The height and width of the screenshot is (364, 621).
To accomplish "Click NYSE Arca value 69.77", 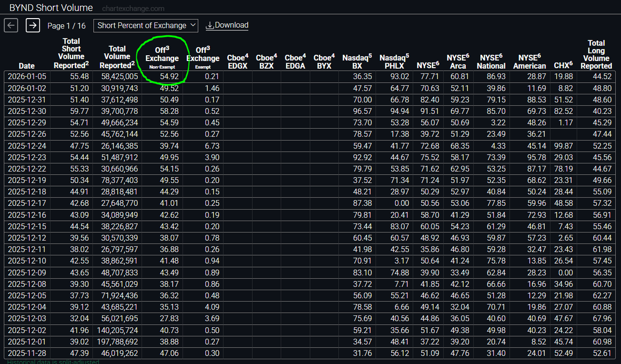I will (x=460, y=111).
